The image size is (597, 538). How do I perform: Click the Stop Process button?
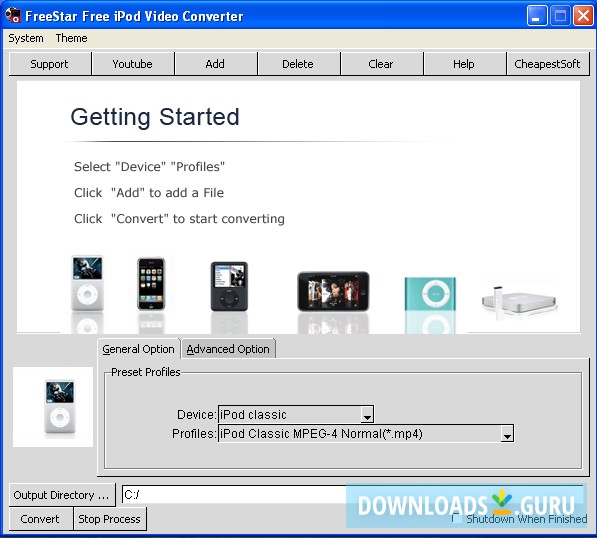[x=110, y=519]
